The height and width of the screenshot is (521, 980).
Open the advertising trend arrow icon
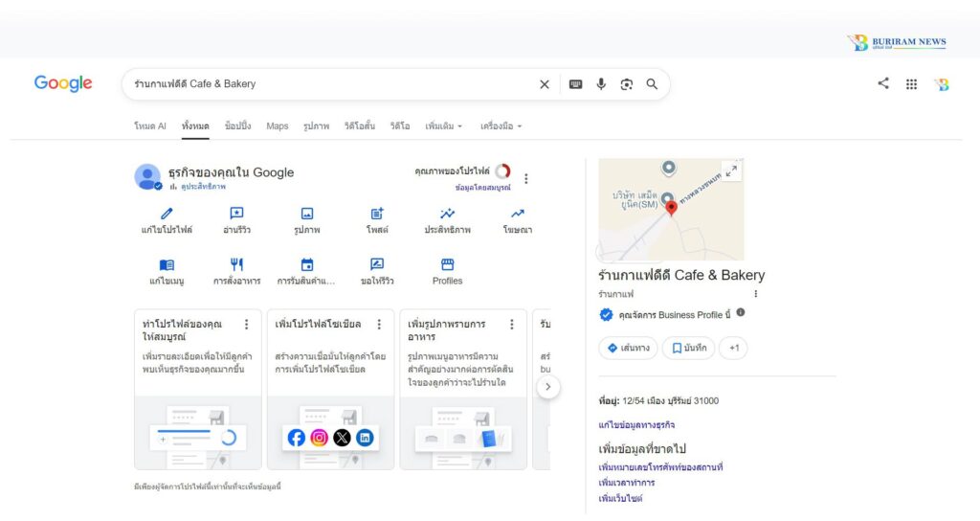tap(518, 214)
